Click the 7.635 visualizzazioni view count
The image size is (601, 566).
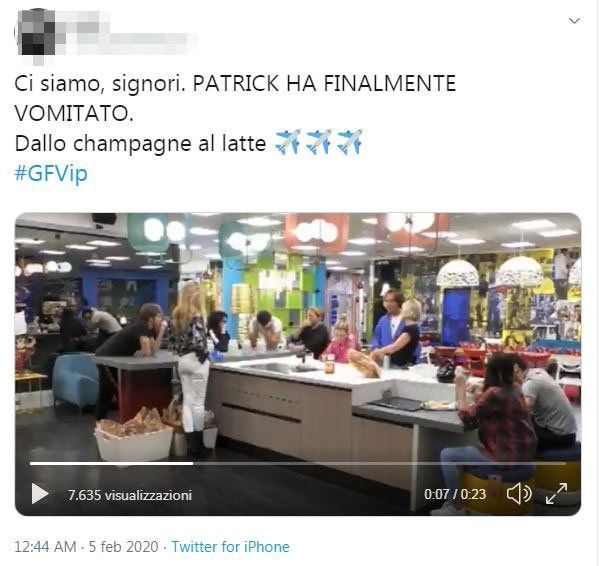[130, 495]
